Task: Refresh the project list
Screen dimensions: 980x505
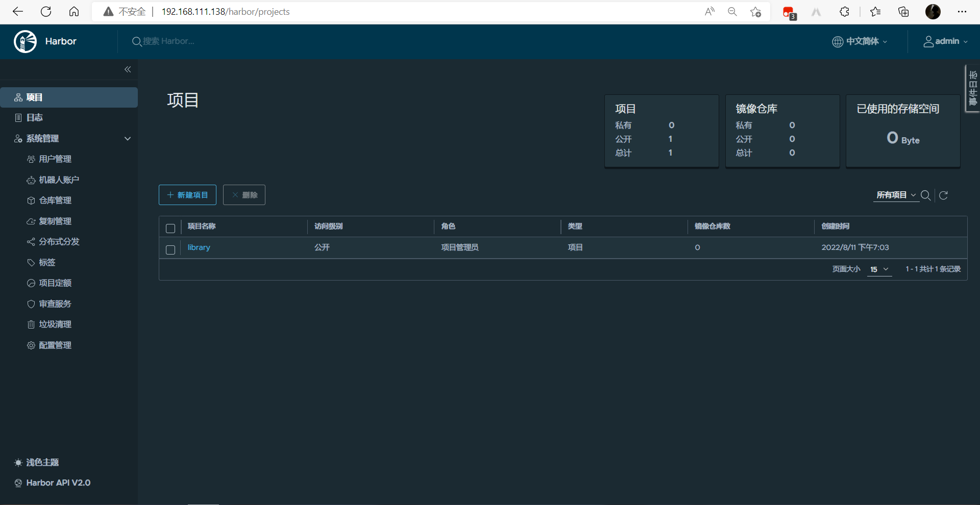Action: click(944, 195)
